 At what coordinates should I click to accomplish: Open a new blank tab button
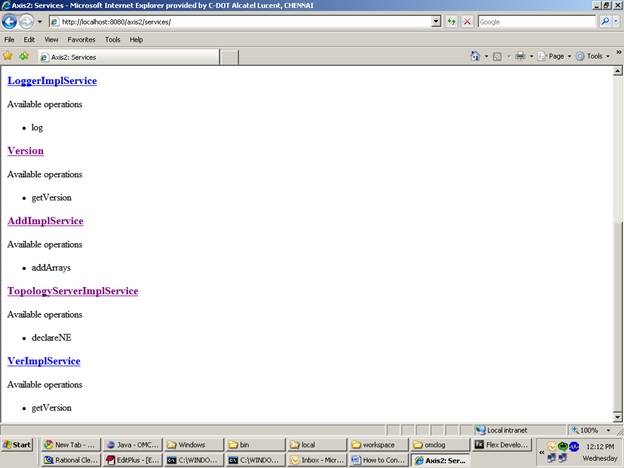(x=229, y=57)
